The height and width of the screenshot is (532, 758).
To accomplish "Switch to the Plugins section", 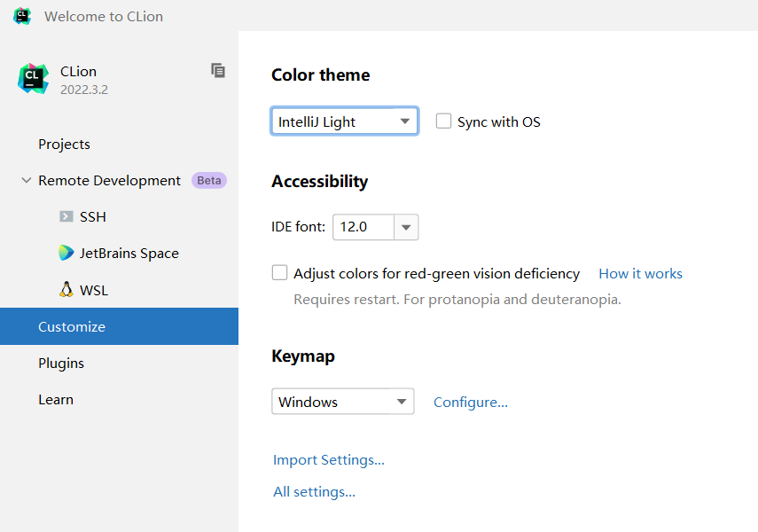I will click(x=61, y=363).
